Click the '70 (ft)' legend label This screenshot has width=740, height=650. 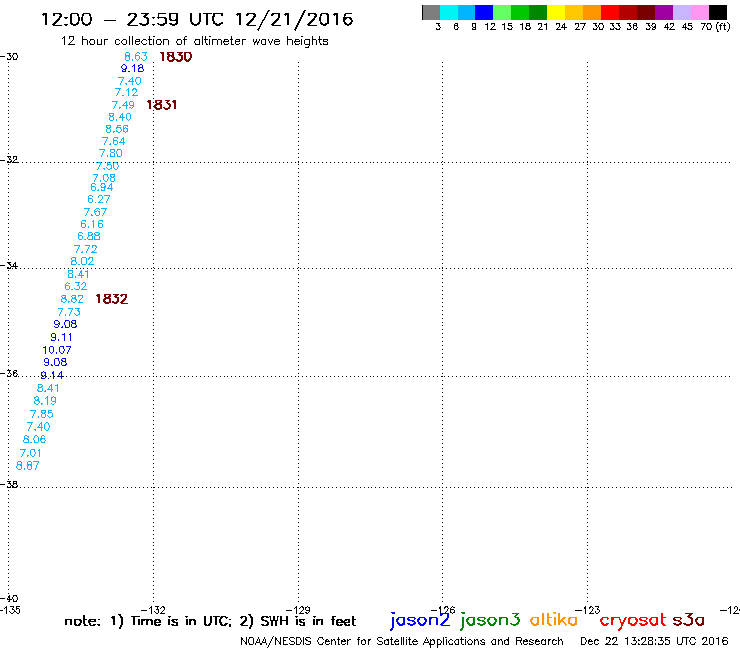click(715, 26)
